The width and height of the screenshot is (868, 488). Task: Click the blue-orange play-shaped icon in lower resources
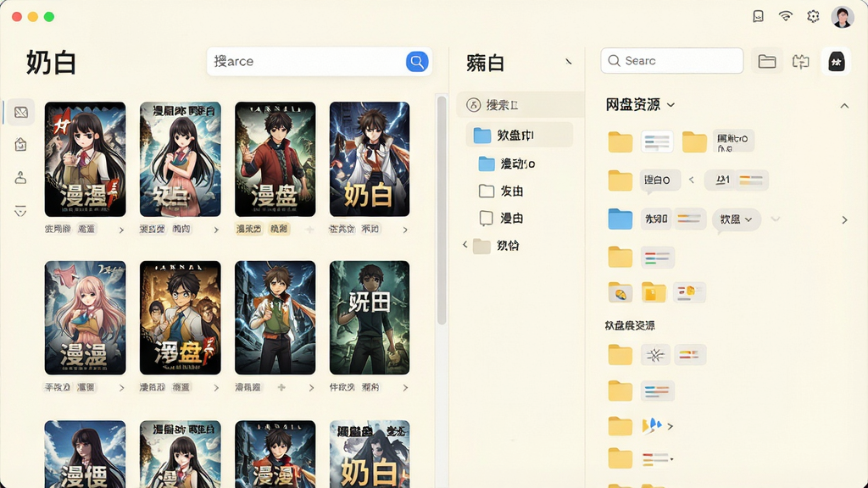(x=652, y=425)
